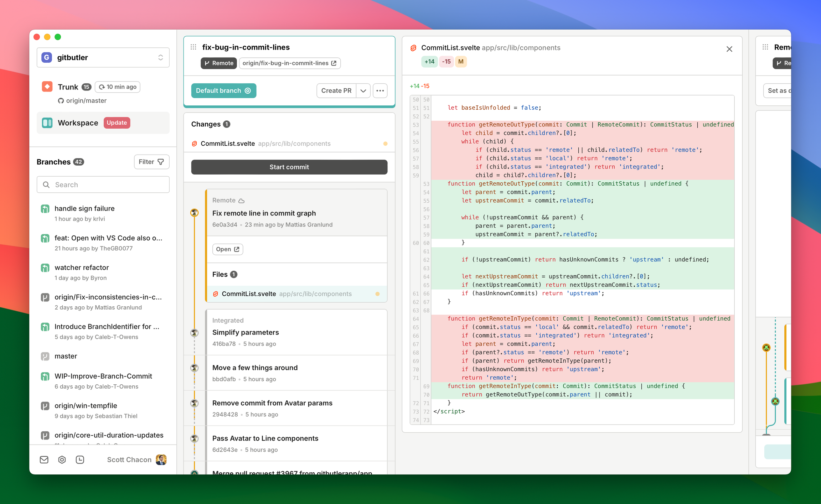The image size is (821, 504).
Task: Click the orange uncommitted changes dot on CommitList.svelte
Action: click(x=385, y=143)
